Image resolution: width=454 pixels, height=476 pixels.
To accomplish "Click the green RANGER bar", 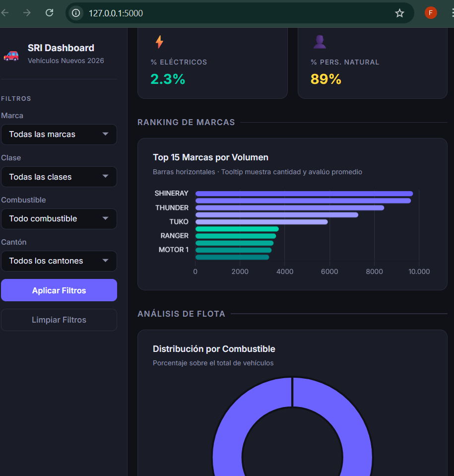I will pyautogui.click(x=235, y=236).
